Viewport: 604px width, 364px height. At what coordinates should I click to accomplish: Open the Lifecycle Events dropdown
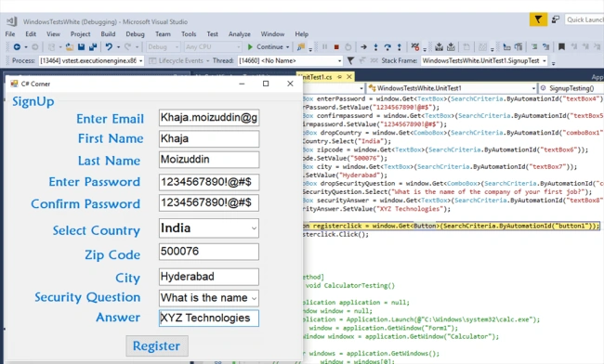click(207, 60)
